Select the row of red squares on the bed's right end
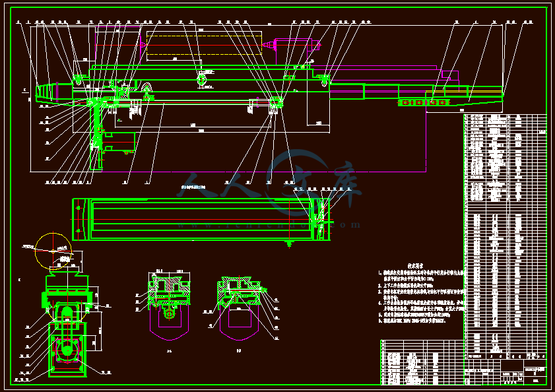This screenshot has width=555, height=392. tap(424, 103)
